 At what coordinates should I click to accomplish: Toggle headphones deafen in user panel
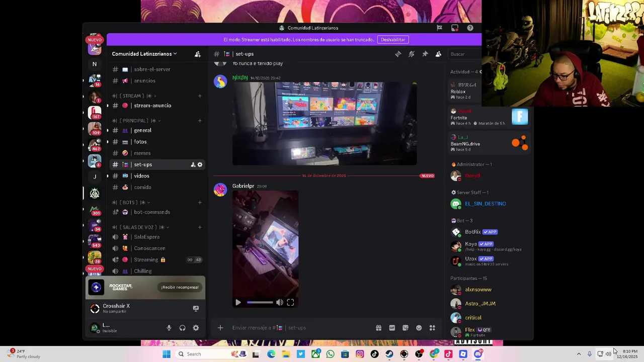[x=182, y=328]
